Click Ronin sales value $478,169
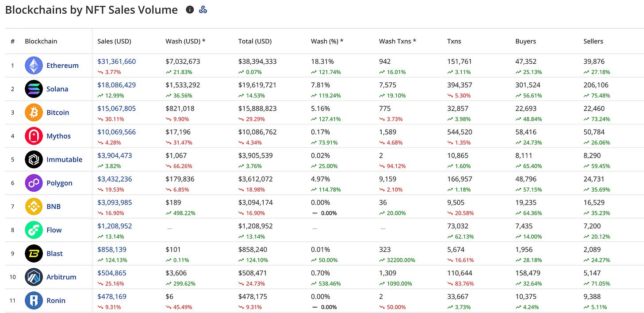This screenshot has width=644, height=313. [x=112, y=296]
